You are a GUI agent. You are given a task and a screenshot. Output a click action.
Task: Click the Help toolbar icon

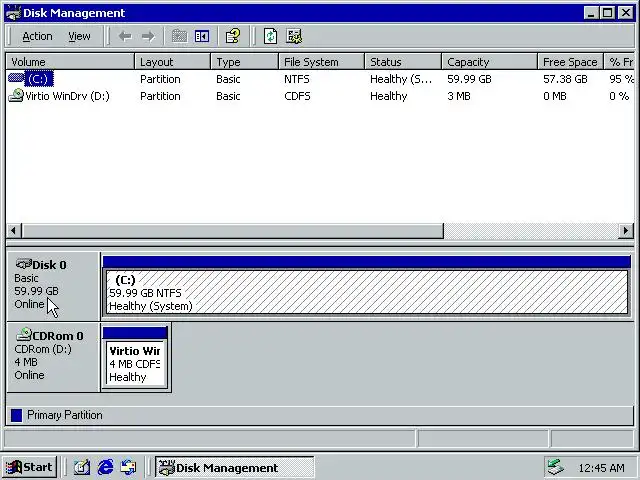click(x=233, y=36)
